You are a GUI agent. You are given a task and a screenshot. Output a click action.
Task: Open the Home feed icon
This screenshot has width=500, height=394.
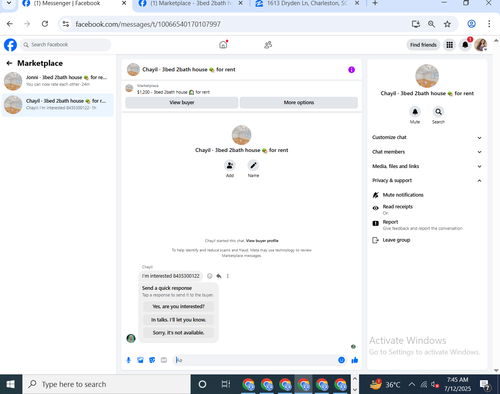pyautogui.click(x=223, y=45)
